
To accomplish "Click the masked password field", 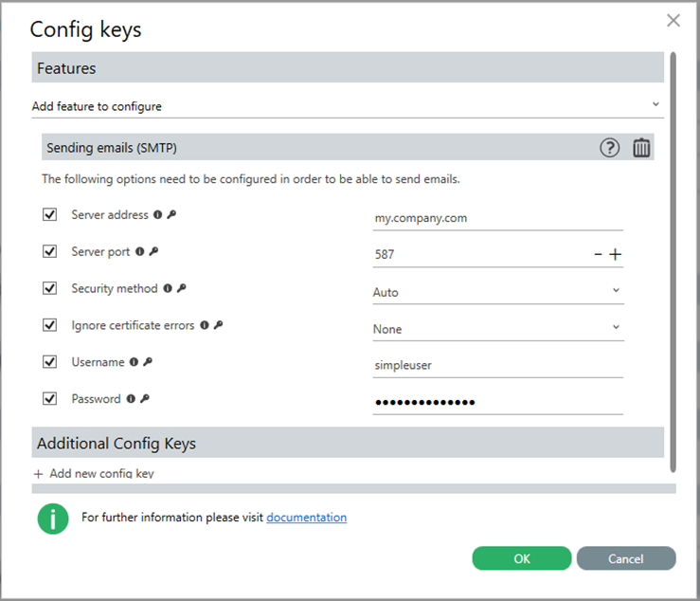I will (x=498, y=402).
